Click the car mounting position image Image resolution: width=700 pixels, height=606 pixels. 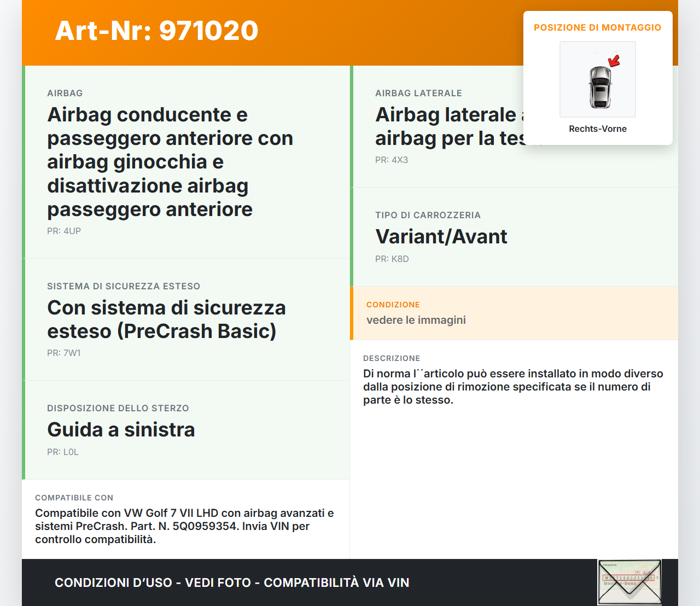pyautogui.click(x=598, y=79)
